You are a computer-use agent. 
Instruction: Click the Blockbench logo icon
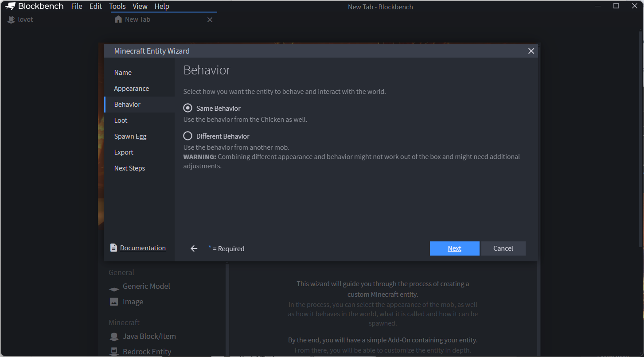point(10,6)
